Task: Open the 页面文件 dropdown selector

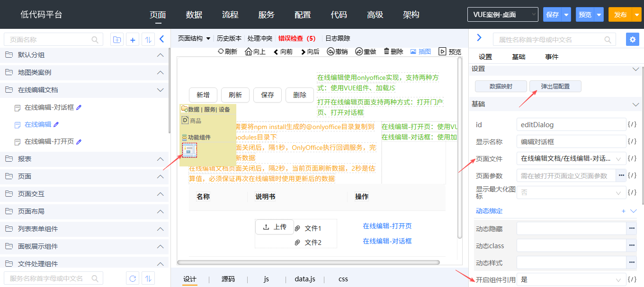Action: 571,158
